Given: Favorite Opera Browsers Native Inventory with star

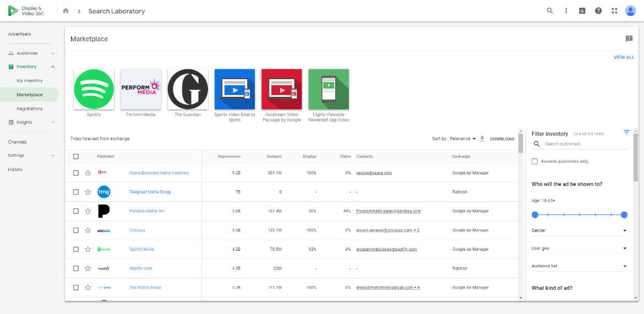Looking at the screenshot, I should pyautogui.click(x=88, y=173).
